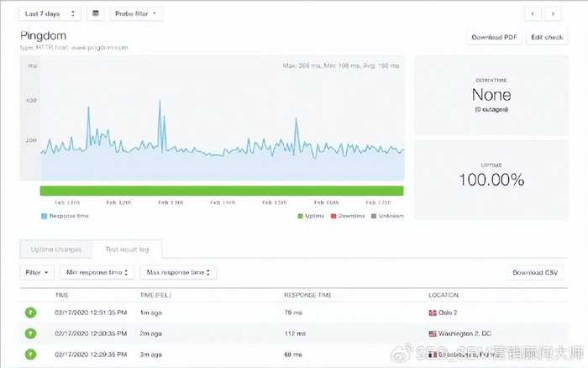Switch to the Uptime changes tab
This screenshot has height=368, width=588.
click(x=56, y=250)
